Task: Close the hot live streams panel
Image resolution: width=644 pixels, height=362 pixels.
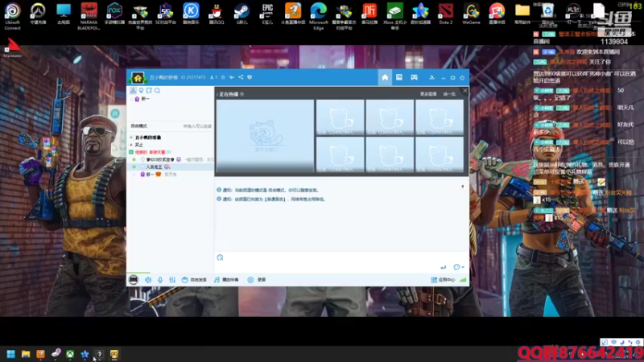Action: coord(465,91)
